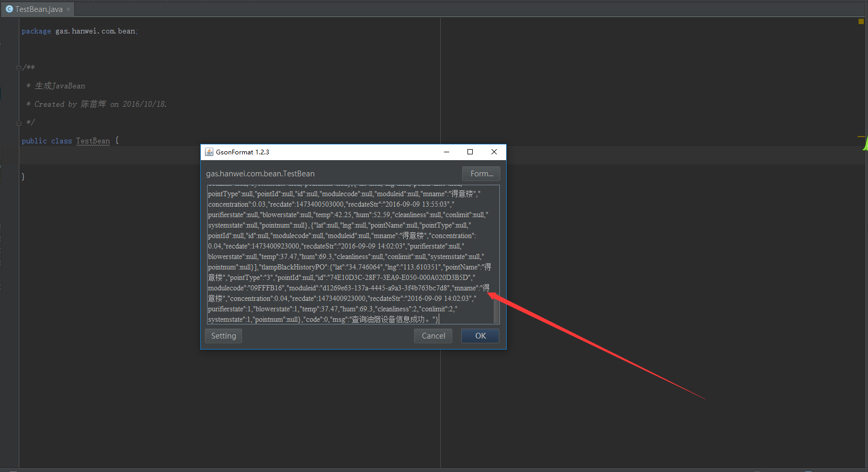Click the fold marker at the comment's closing line

19,122
